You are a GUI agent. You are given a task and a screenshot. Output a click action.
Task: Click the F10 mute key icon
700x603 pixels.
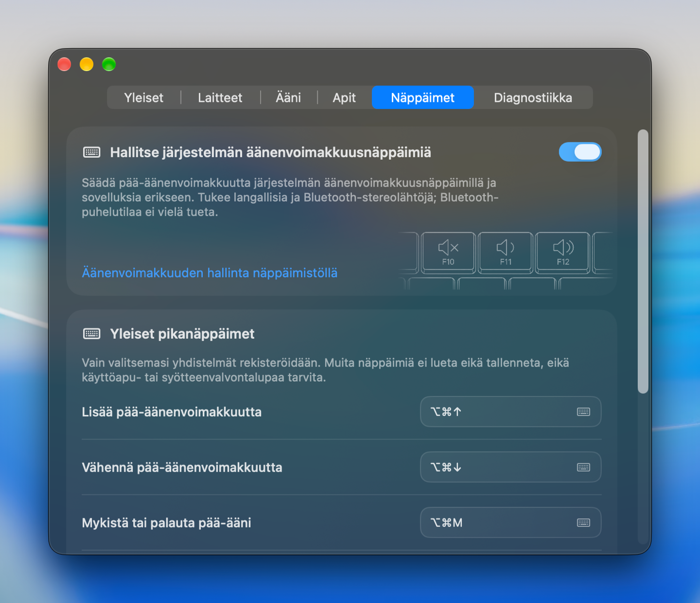448,252
